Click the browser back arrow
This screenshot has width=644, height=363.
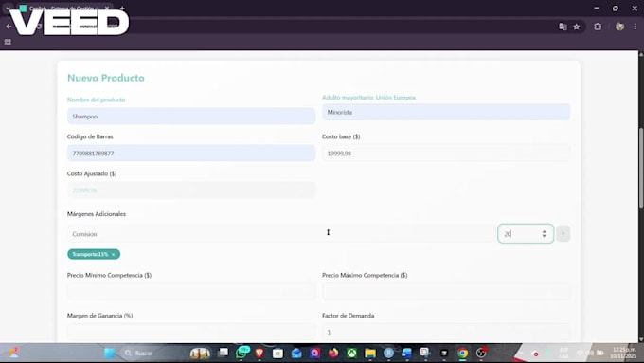coord(9,27)
